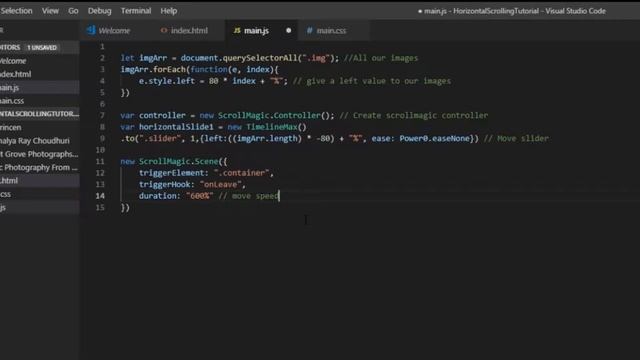640x360 pixels.
Task: Select main.js in the open editors list
Action: point(40,87)
